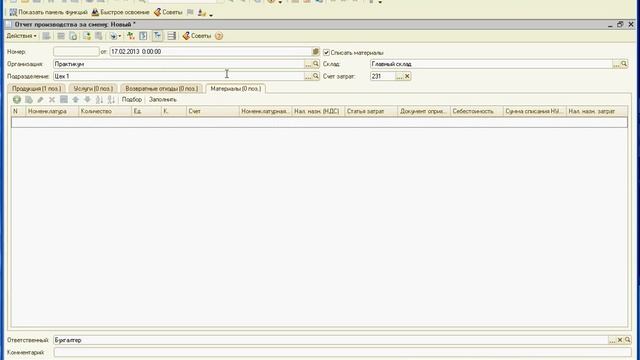Move the row up with the up arrow

click(x=76, y=100)
